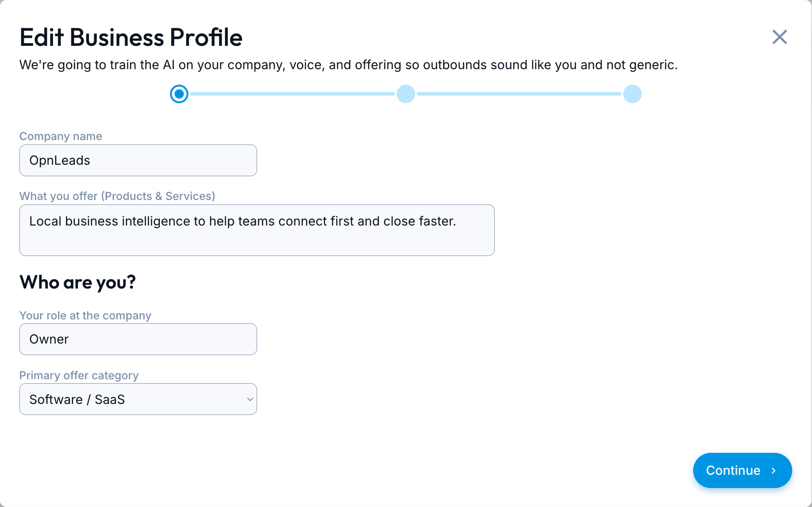812x507 pixels.
Task: Jump to the second step circle
Action: 406,94
